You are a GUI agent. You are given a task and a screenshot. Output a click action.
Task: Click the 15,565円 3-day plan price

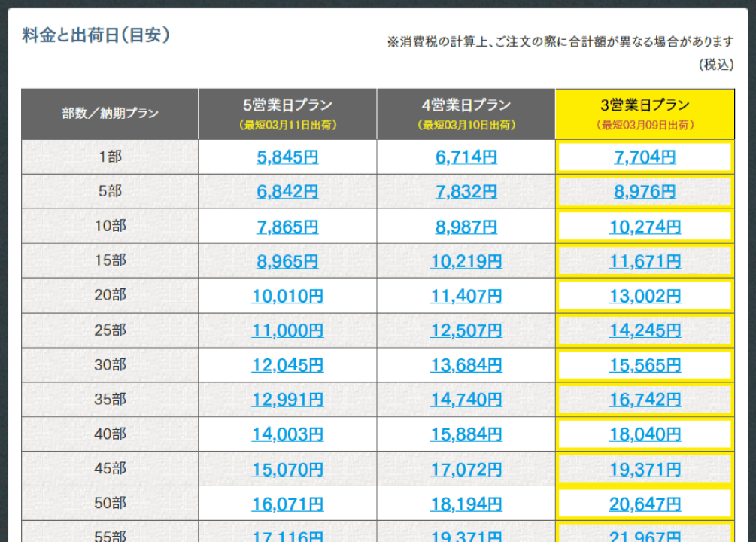[645, 365]
